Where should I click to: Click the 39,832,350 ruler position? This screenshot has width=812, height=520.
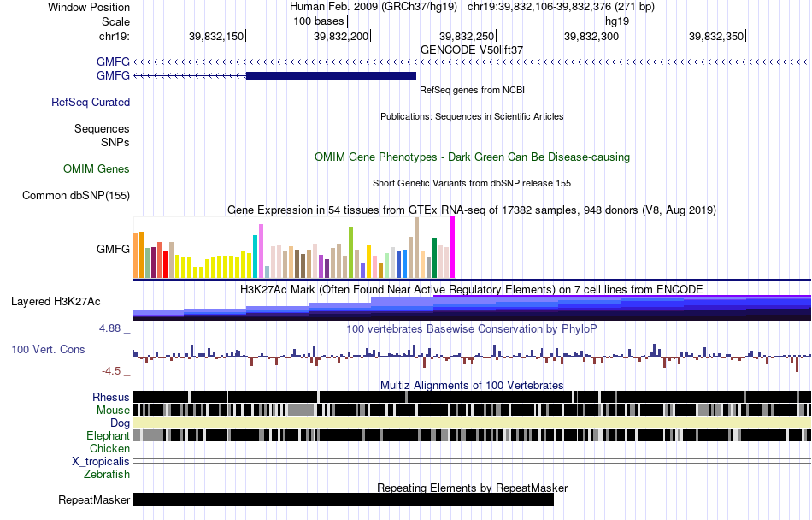[716, 36]
